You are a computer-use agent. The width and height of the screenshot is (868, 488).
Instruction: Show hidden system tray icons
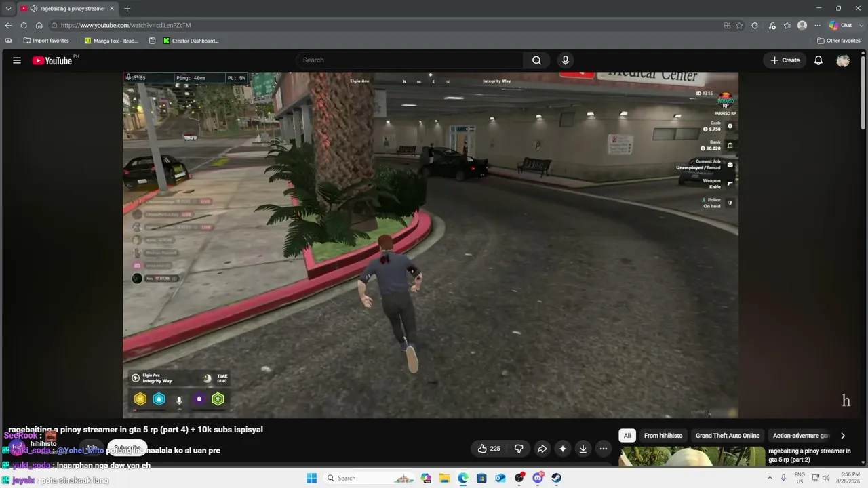[770, 478]
